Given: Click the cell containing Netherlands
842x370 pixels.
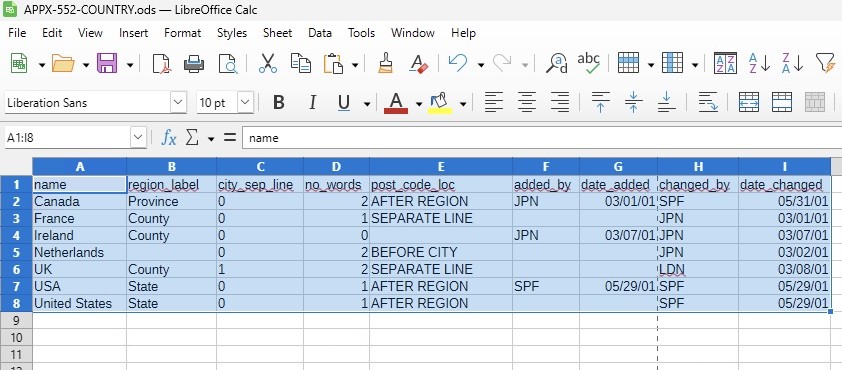Looking at the screenshot, I should click(79, 252).
